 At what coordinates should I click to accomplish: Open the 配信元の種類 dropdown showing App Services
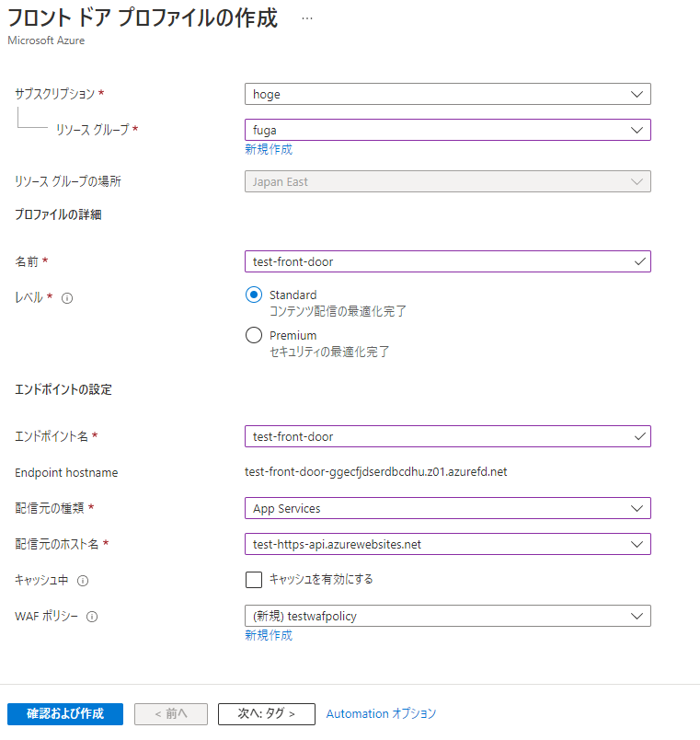tap(448, 508)
